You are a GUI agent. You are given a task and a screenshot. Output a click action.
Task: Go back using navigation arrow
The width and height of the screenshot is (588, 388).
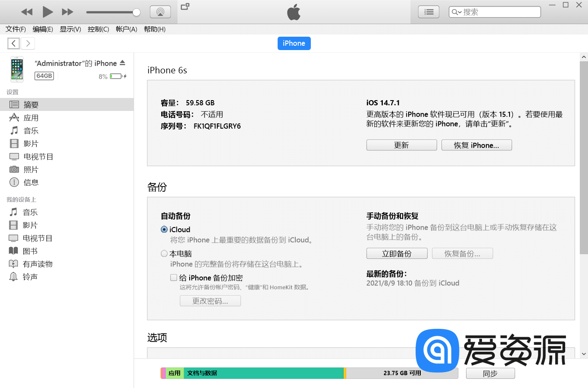[x=13, y=43]
